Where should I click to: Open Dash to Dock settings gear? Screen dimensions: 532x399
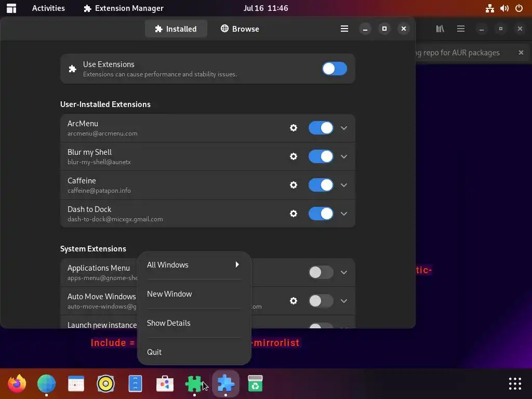click(294, 214)
